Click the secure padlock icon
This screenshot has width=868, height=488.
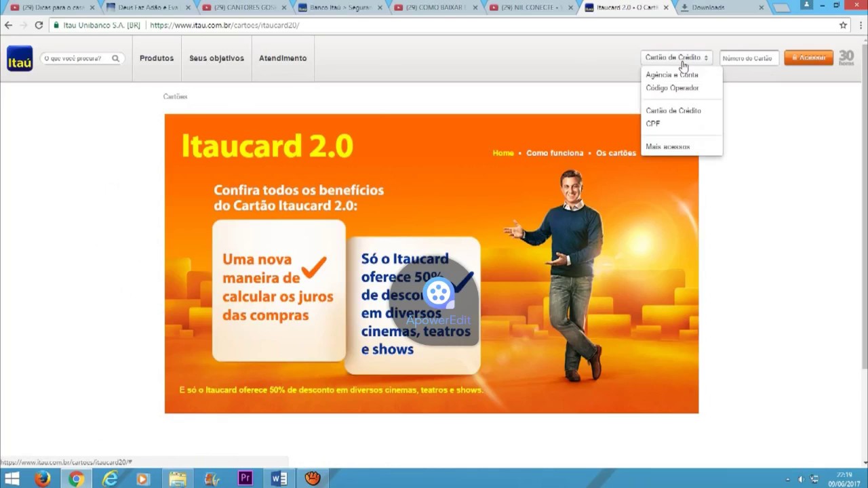click(57, 25)
